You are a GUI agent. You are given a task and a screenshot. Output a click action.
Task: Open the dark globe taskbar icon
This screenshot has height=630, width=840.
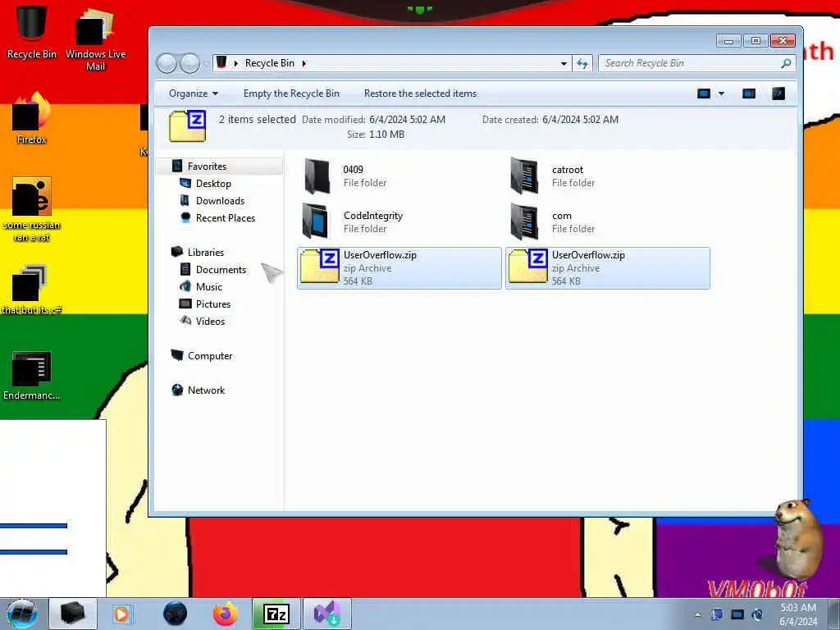[x=176, y=614]
